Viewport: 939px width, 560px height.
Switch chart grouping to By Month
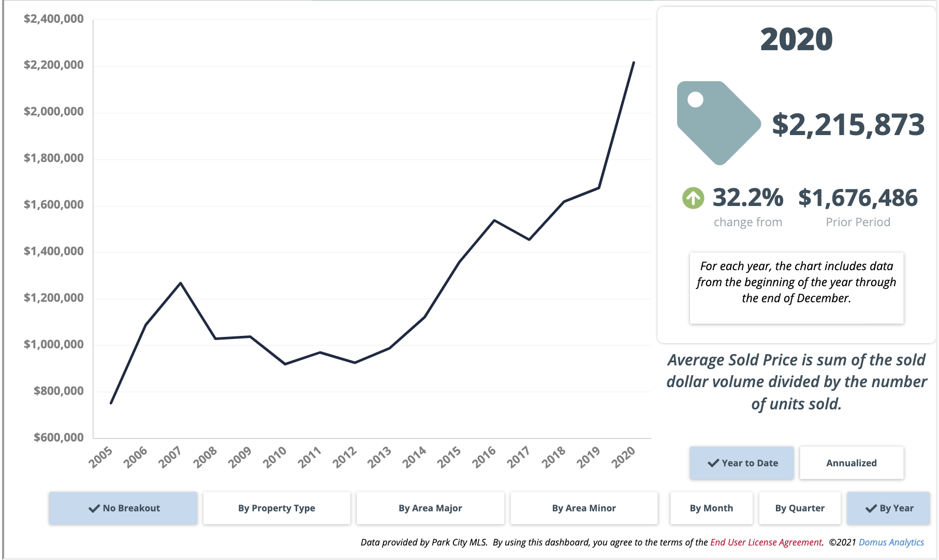click(x=712, y=508)
